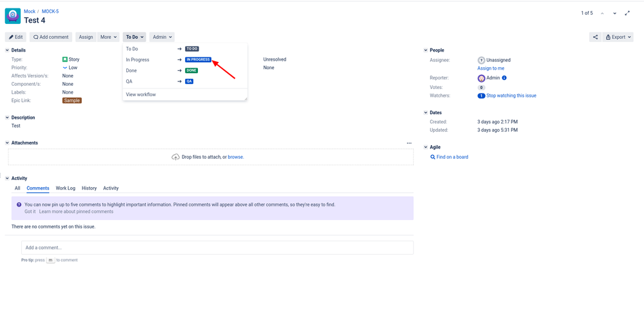Open the More actions dropdown
The height and width of the screenshot is (331, 644).
[108, 37]
